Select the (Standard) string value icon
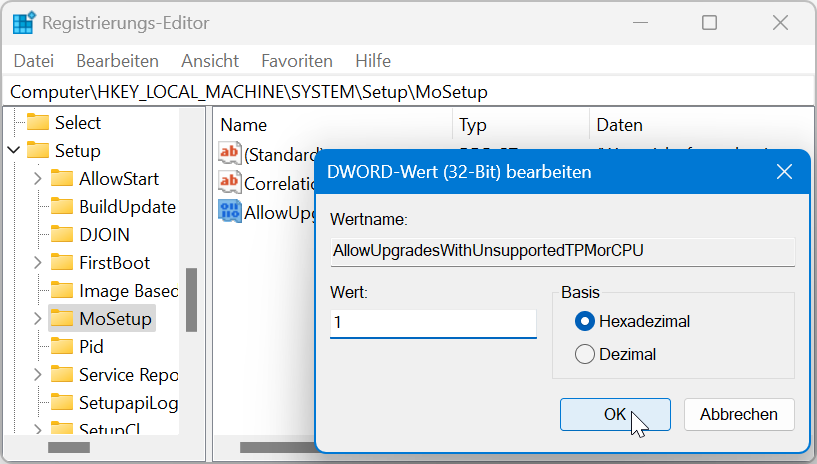817x464 pixels. (x=230, y=154)
